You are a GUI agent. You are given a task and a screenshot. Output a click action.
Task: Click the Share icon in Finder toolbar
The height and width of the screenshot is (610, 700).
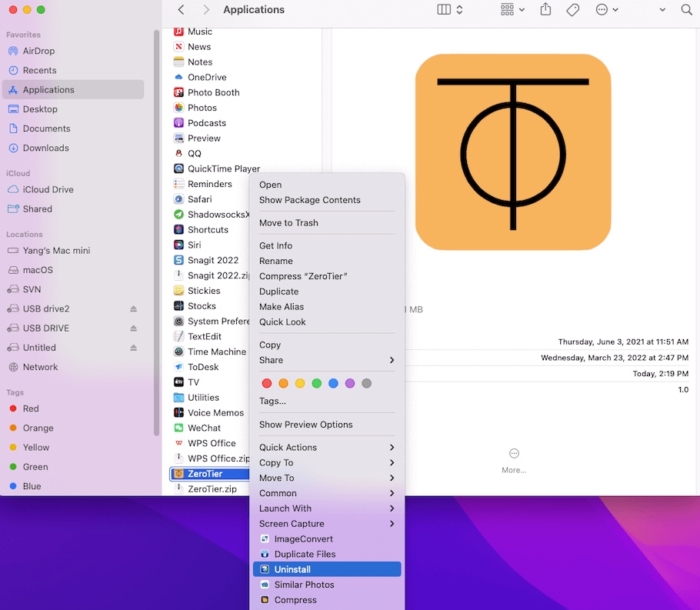pos(545,10)
